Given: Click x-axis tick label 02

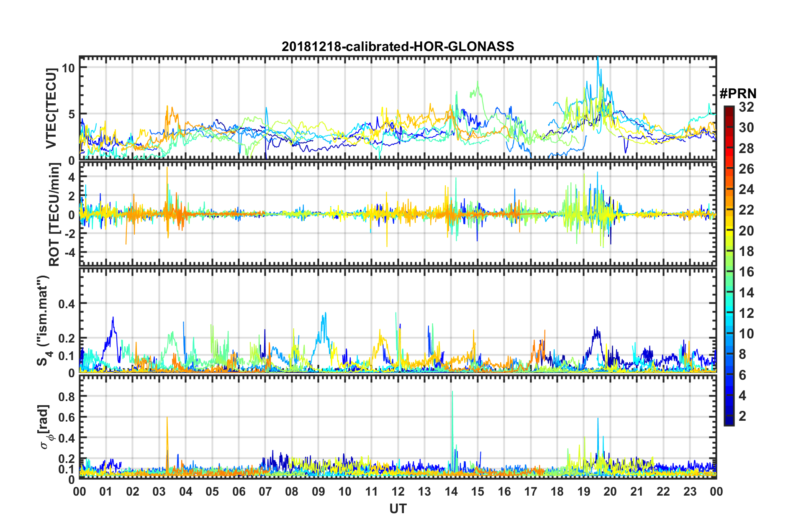Looking at the screenshot, I should point(133,491).
